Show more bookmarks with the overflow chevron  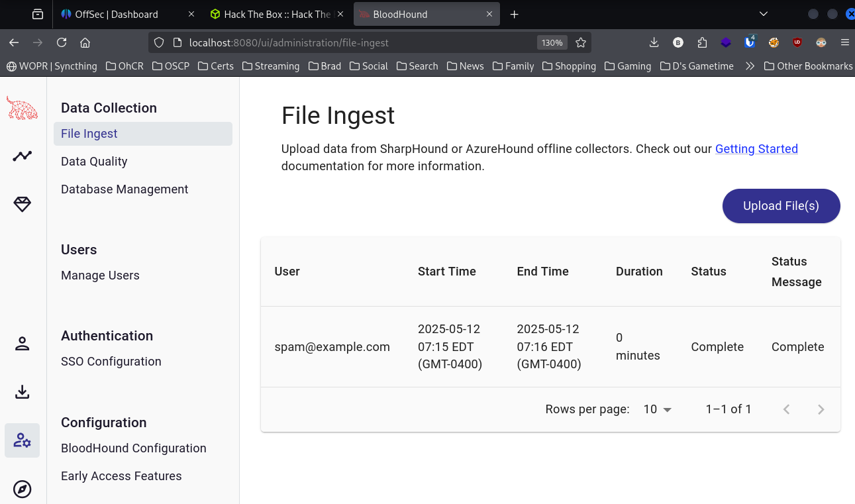[750, 66]
